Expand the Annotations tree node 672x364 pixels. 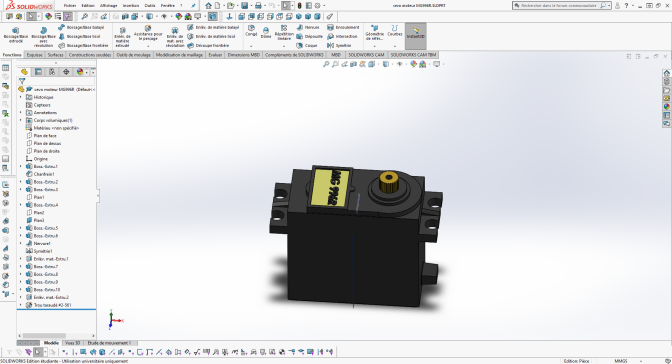tap(21, 113)
